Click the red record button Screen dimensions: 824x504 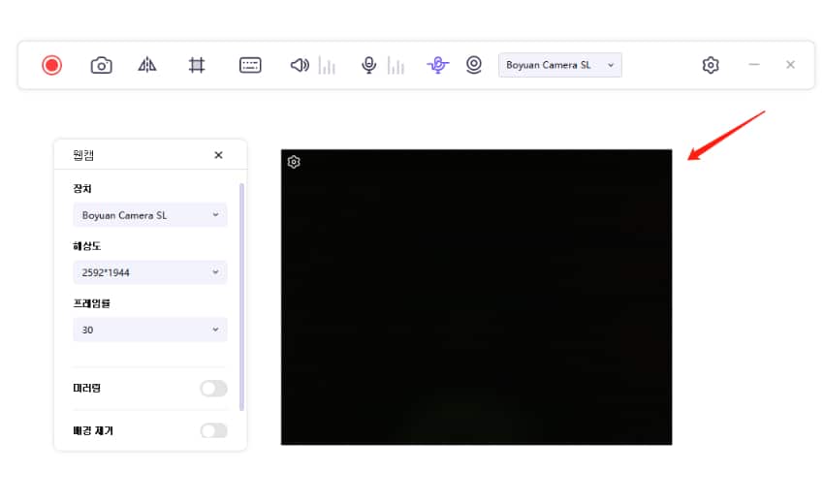[x=51, y=65]
